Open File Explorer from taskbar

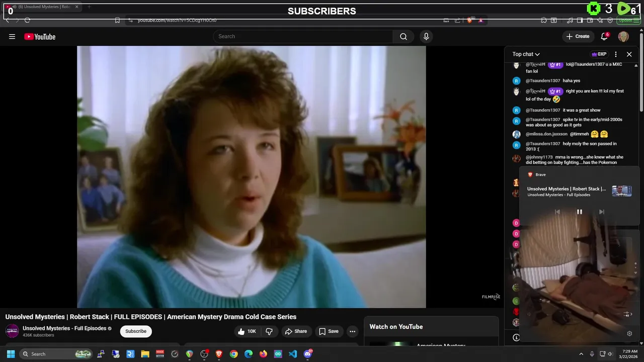click(x=145, y=354)
